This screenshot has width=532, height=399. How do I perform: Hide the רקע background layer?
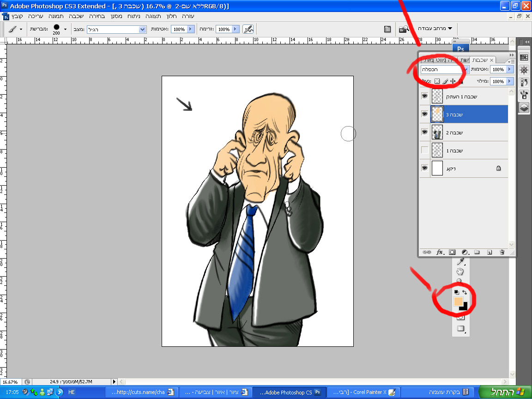coord(424,169)
